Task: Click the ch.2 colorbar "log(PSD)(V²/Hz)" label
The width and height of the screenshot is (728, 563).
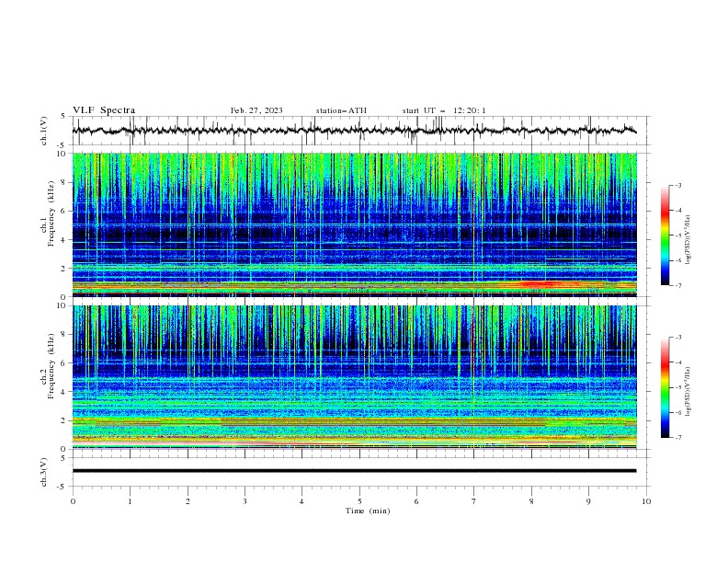Action: (688, 391)
